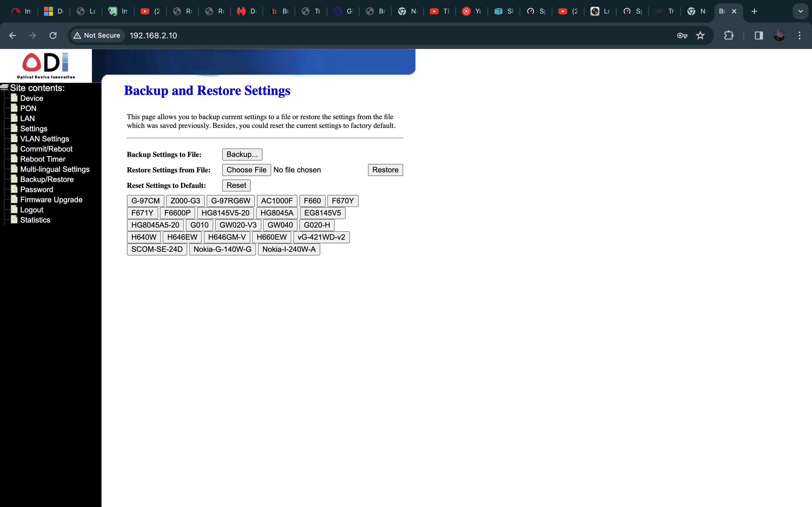Click the ODI logo icon
The width and height of the screenshot is (812, 507).
click(46, 64)
